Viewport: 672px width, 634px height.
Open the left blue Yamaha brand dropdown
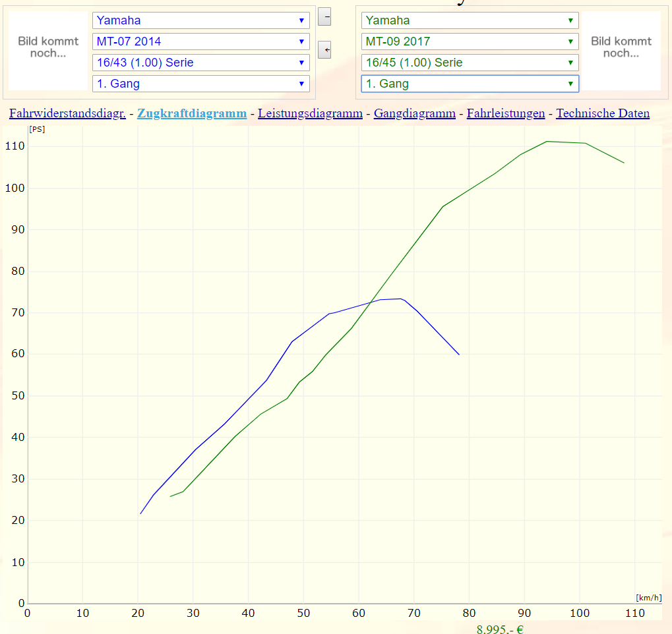[x=201, y=20]
